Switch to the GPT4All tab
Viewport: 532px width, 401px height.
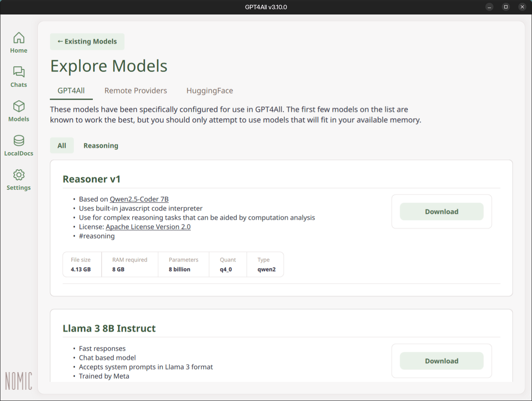pos(71,91)
